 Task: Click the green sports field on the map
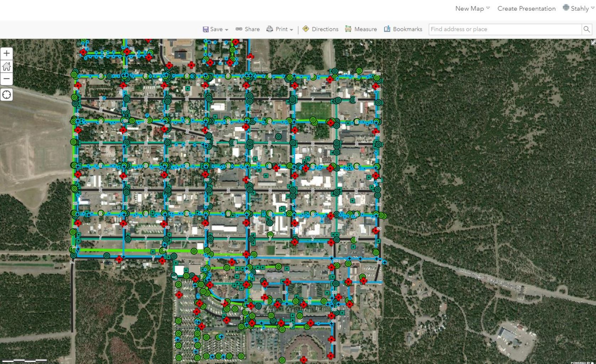click(x=313, y=109)
